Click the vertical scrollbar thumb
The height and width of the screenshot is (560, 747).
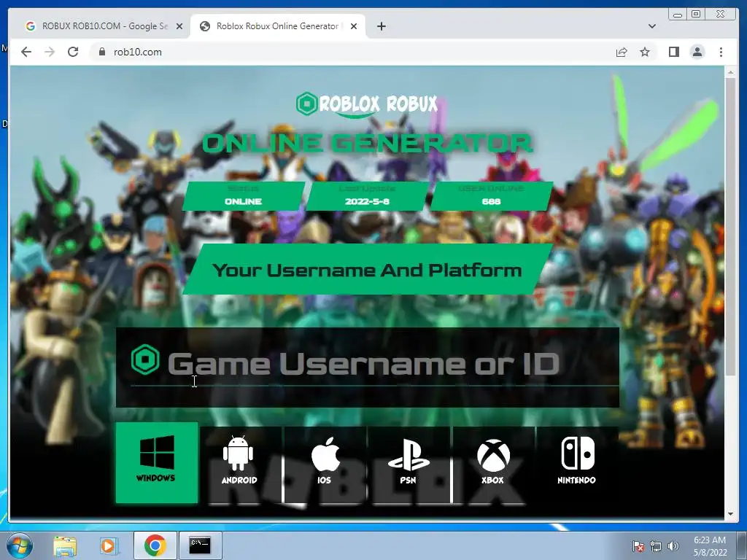[x=730, y=227]
